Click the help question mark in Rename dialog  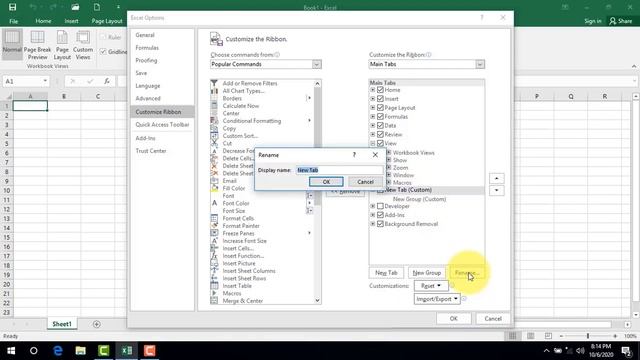click(x=354, y=155)
